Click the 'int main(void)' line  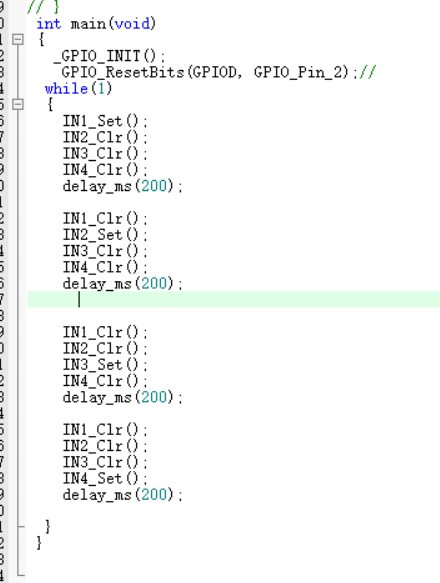[96, 24]
